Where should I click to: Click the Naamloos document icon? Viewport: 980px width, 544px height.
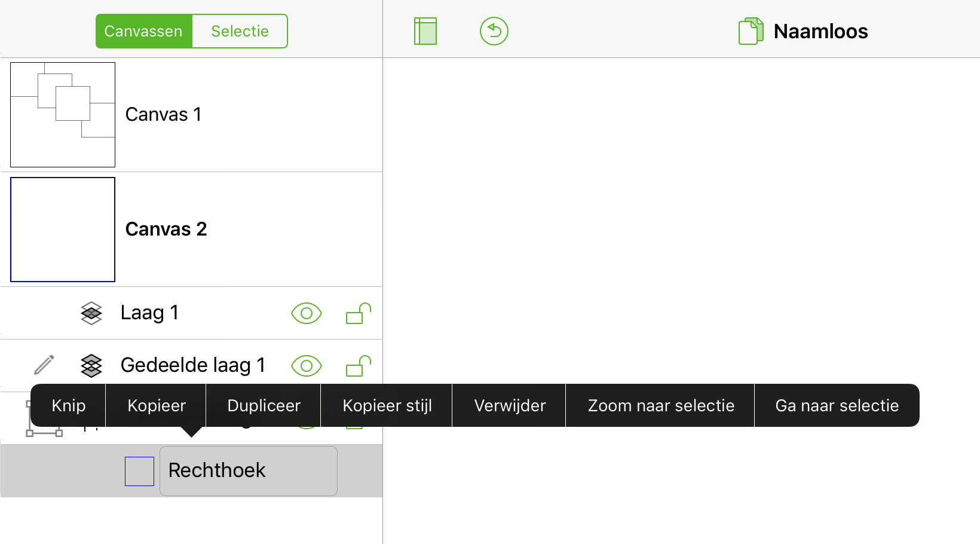tap(751, 30)
